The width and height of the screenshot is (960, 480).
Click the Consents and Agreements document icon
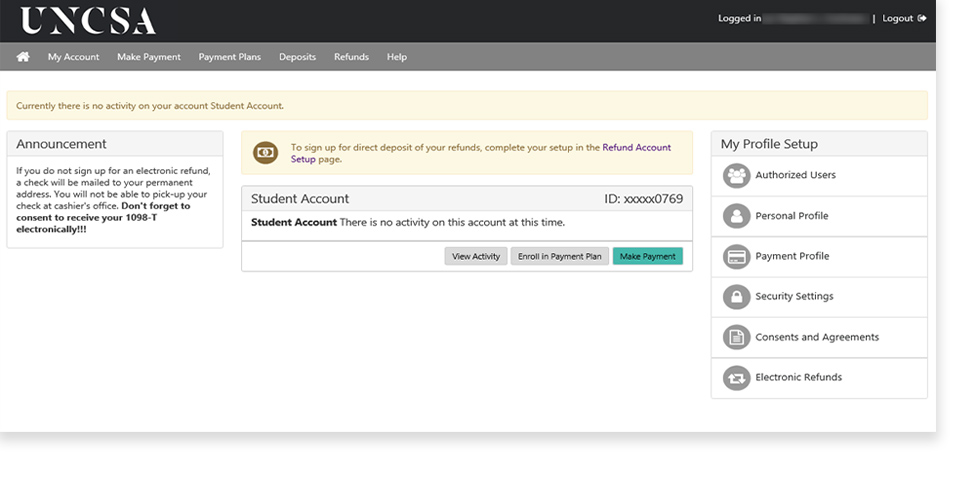tap(737, 337)
